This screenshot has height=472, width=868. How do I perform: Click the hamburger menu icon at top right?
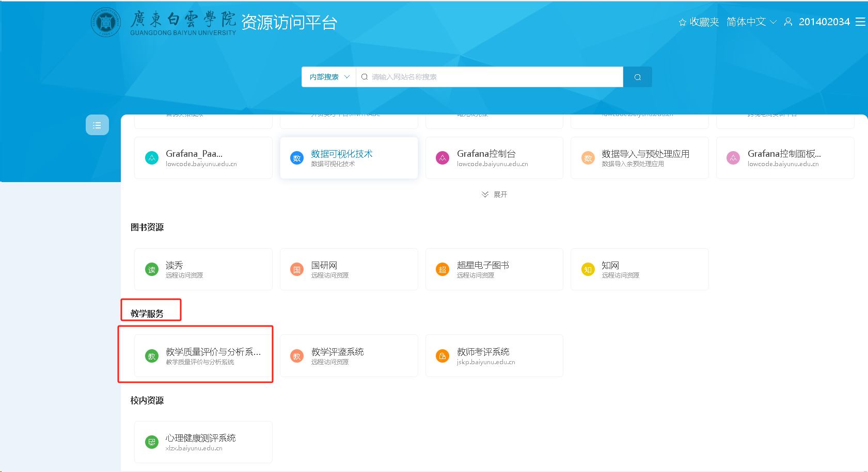(860, 22)
